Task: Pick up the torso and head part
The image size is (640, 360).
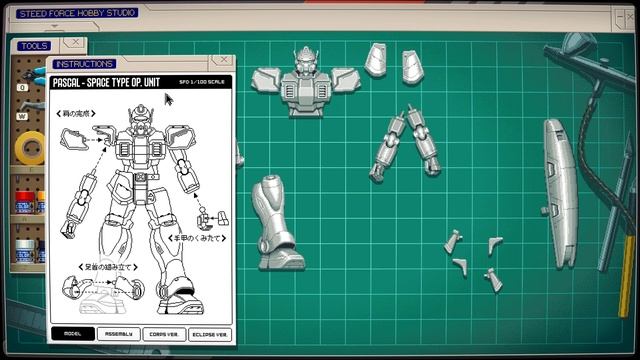Action: pyautogui.click(x=306, y=82)
